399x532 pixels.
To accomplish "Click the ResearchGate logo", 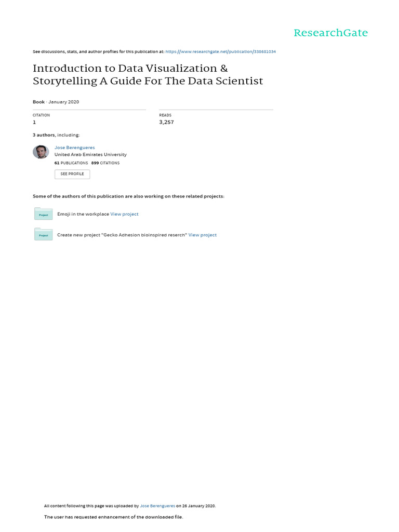I will (x=330, y=33).
